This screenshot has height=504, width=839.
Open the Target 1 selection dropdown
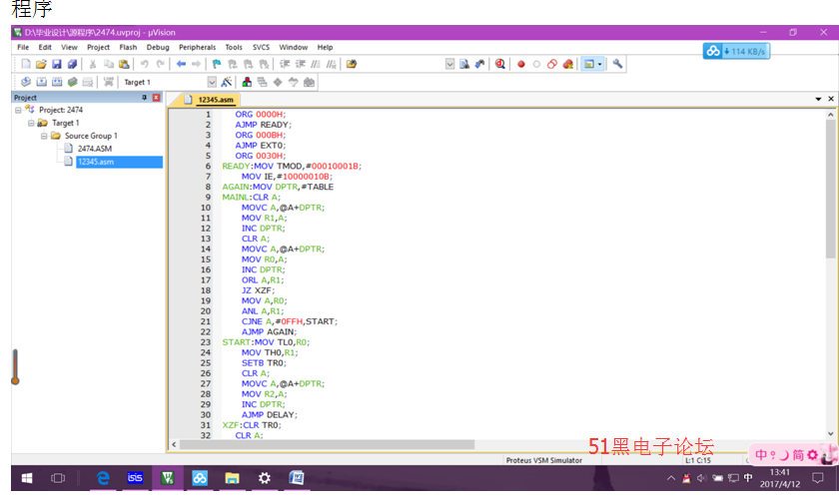coord(212,82)
